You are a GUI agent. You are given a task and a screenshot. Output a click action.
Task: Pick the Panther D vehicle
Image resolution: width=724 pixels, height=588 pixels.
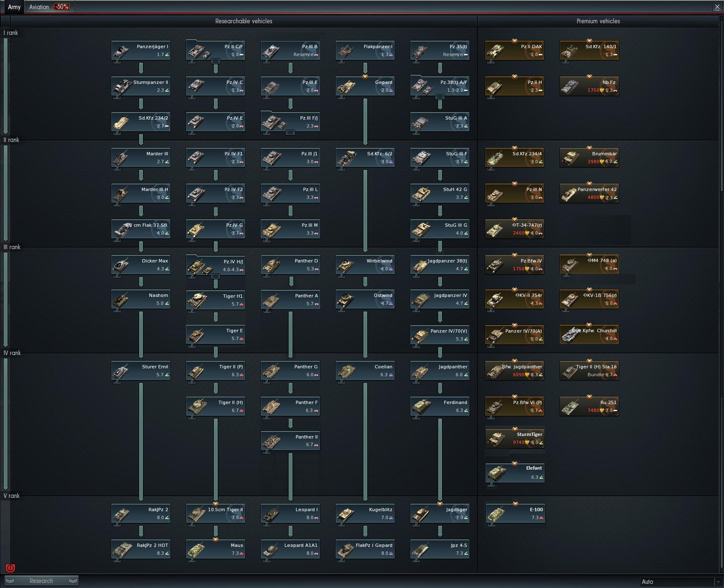pyautogui.click(x=290, y=265)
